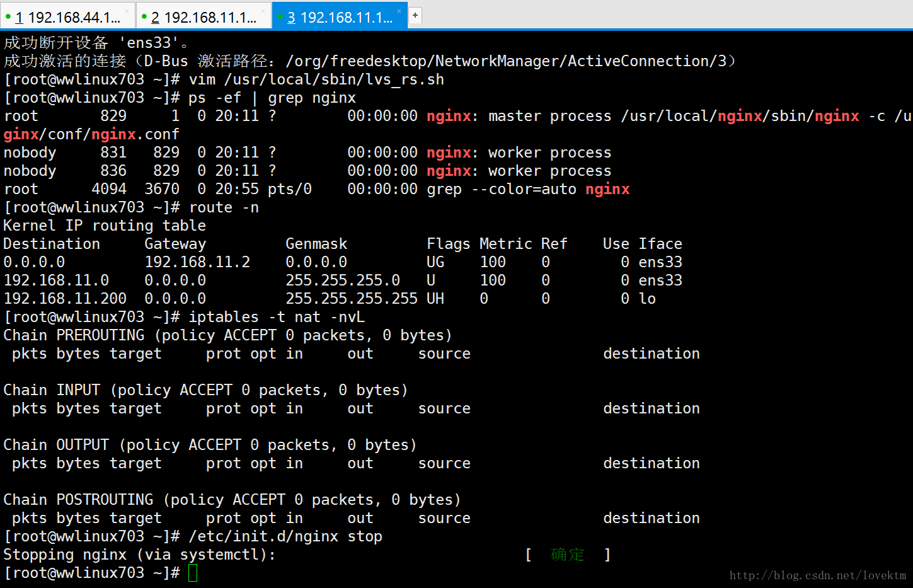The height and width of the screenshot is (588, 913).
Task: Click gateway 192.168.11.2 in routing table
Action: [197, 262]
